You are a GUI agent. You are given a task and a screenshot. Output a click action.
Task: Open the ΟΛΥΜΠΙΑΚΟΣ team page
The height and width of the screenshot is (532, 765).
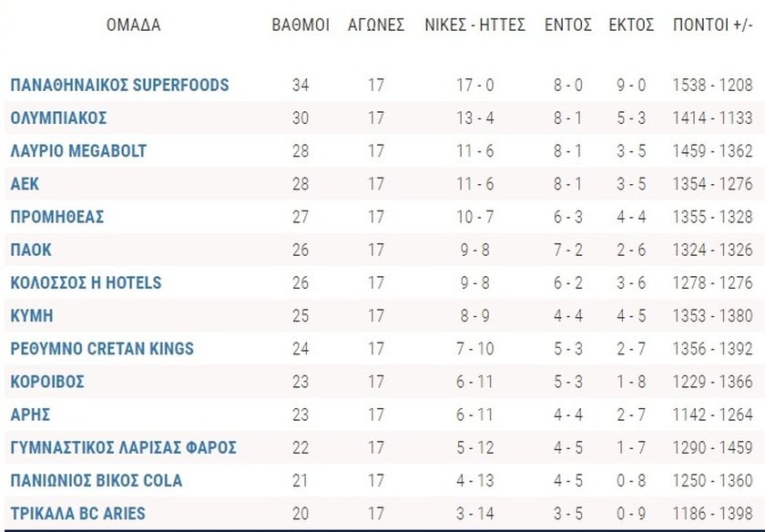click(x=58, y=118)
